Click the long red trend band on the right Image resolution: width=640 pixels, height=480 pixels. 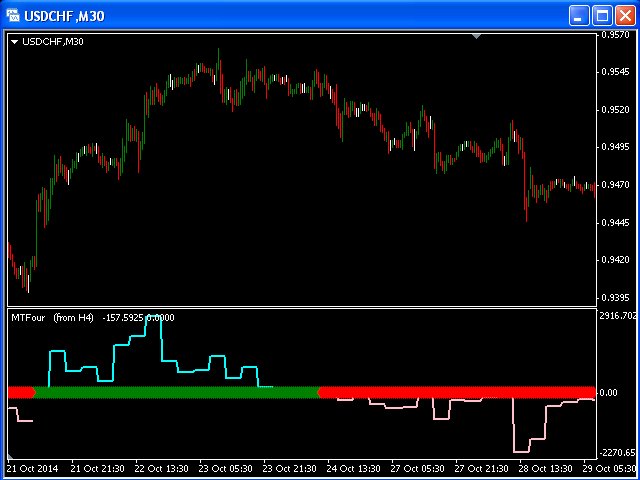click(456, 392)
